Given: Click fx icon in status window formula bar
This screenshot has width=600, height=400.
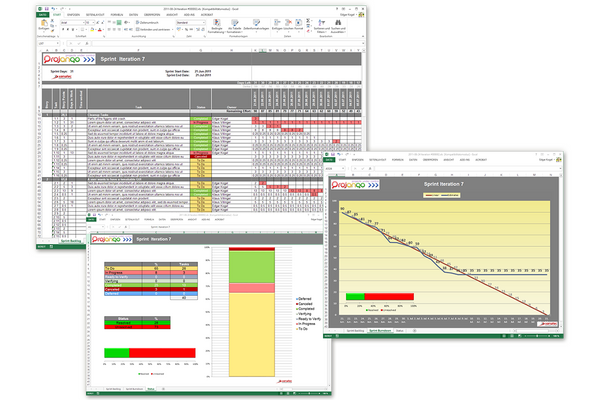Looking at the screenshot, I should [x=126, y=227].
